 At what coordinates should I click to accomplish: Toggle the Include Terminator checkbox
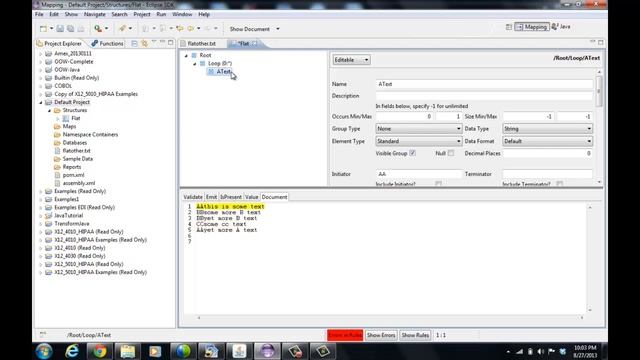coord(560,184)
